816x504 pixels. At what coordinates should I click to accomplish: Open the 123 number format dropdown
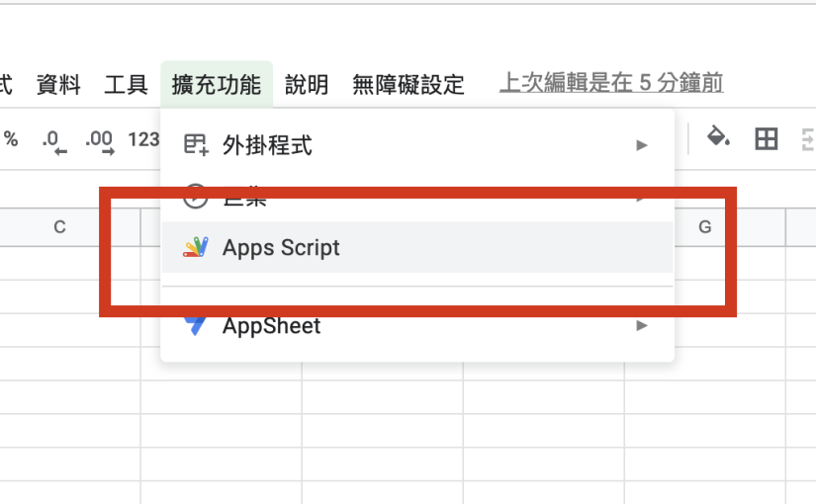(143, 139)
